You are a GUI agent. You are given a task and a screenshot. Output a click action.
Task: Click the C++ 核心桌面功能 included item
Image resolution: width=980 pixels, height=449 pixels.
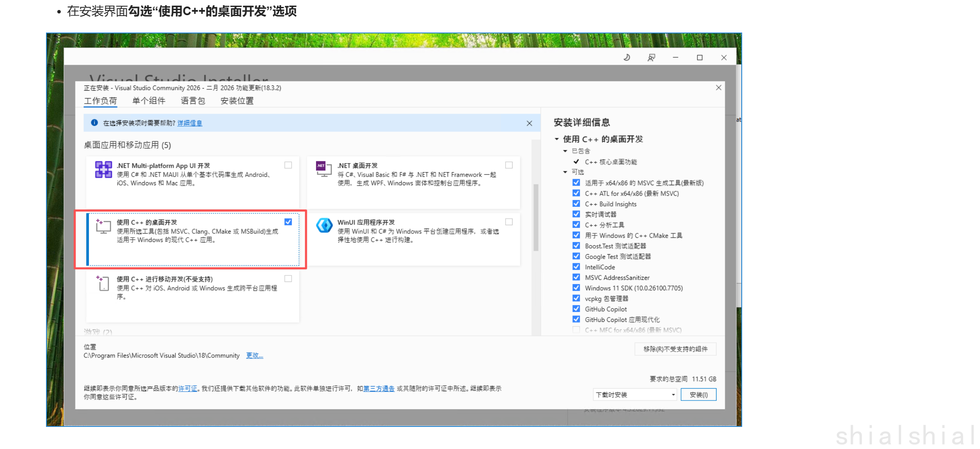click(x=611, y=162)
